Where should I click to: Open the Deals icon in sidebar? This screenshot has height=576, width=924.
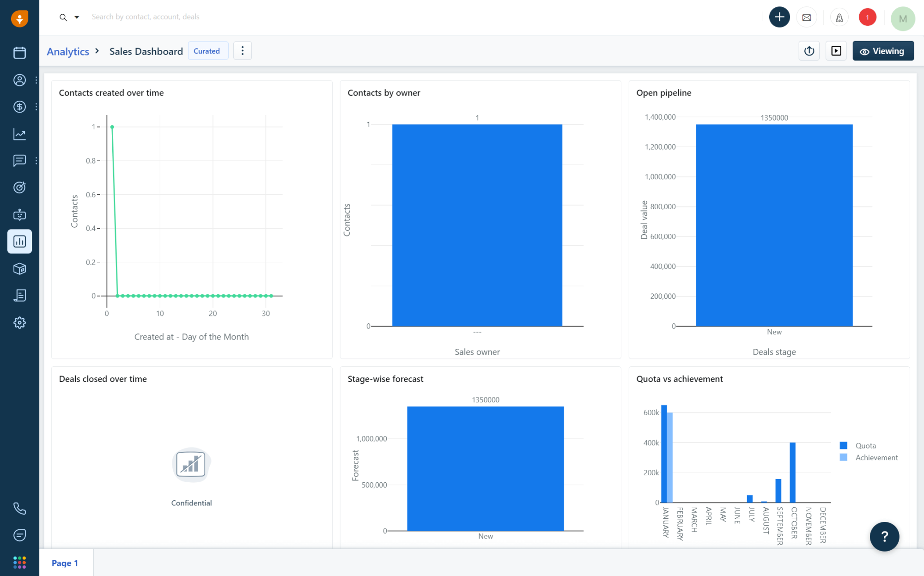[x=19, y=105]
